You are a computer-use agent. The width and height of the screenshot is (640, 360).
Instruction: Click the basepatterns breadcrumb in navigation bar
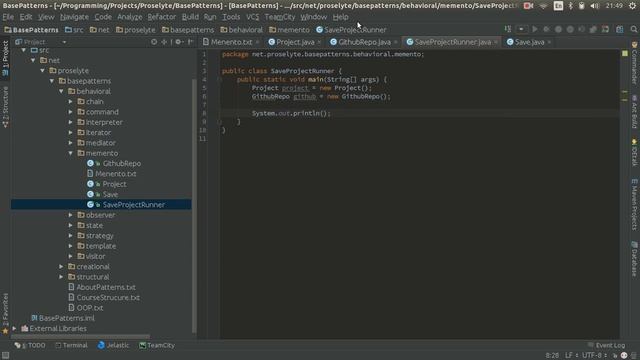(188, 29)
